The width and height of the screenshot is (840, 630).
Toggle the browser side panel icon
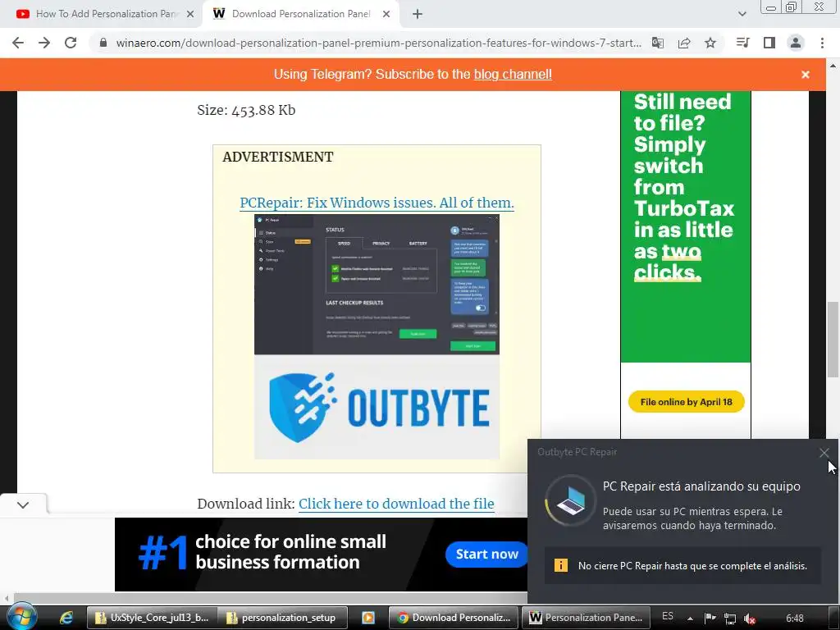(769, 43)
